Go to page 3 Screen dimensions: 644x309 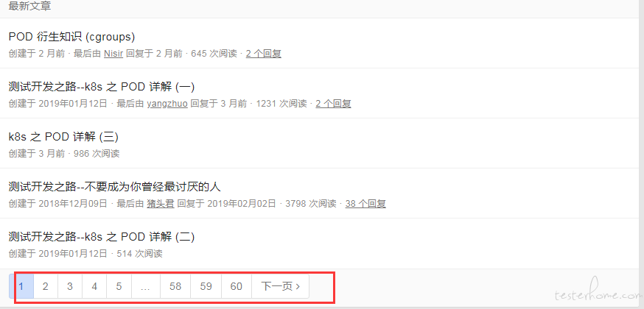point(70,286)
